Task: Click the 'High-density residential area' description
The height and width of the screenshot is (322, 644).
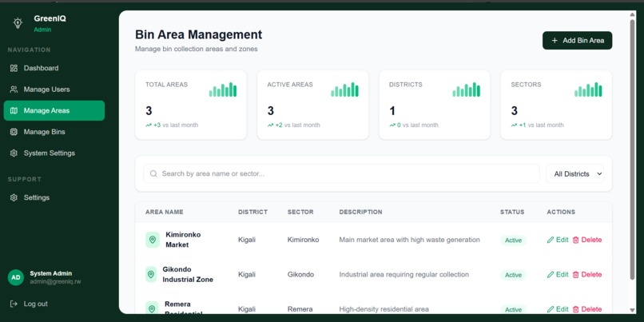Action: pos(384,309)
